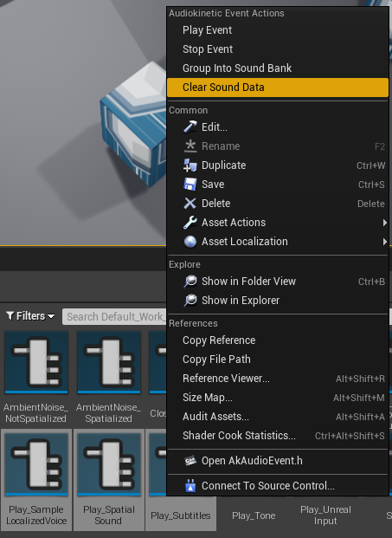Click the Delete X icon
This screenshot has height=538, width=392.
(x=190, y=204)
